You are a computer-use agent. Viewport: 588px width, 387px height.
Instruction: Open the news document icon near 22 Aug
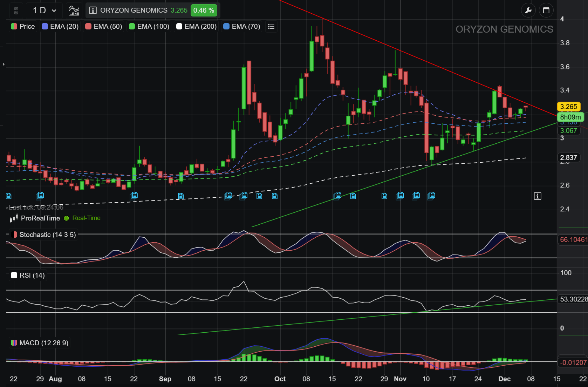coord(134,196)
